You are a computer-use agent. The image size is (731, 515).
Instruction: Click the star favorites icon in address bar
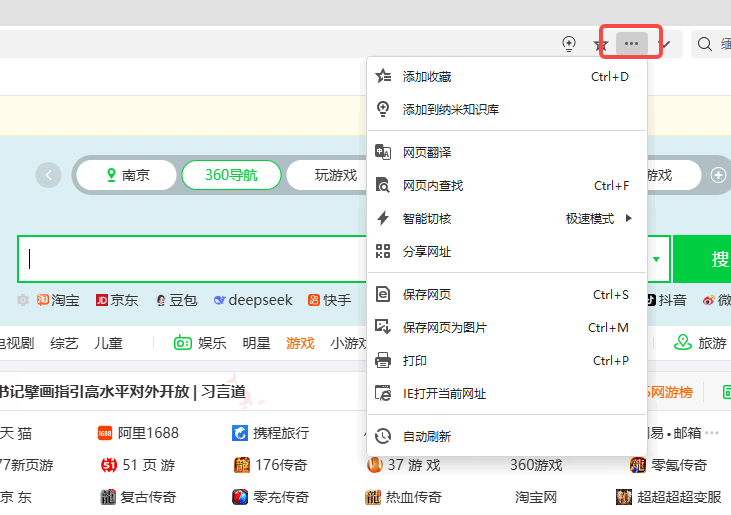601,45
